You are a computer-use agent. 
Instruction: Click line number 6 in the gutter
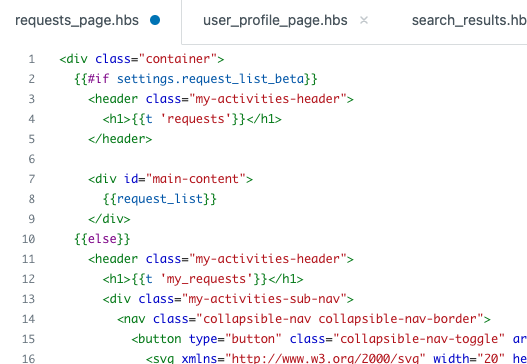click(32, 159)
